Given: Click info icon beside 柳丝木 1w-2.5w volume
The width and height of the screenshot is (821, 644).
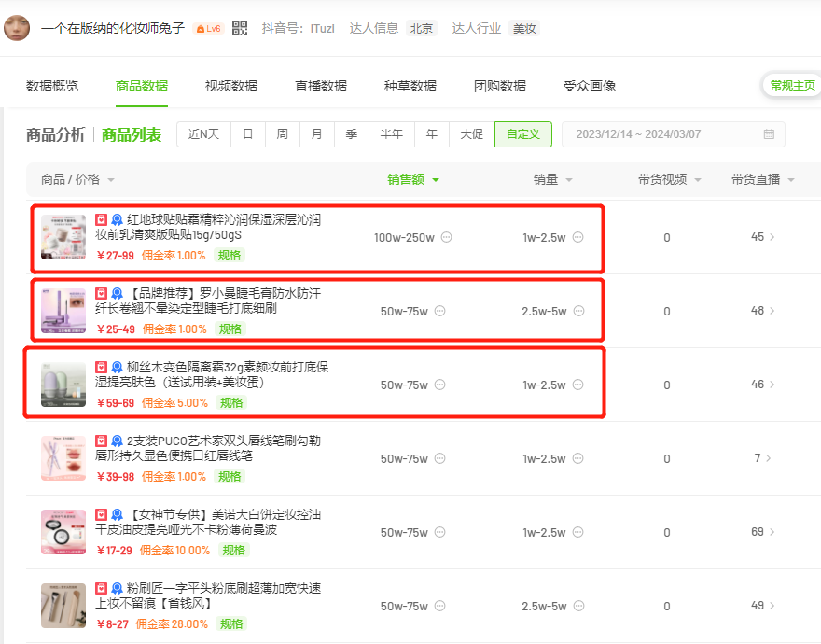Looking at the screenshot, I should coord(577,385).
